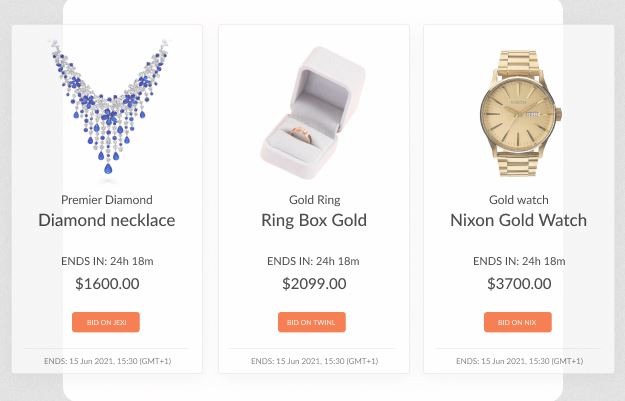Click the Premier Diamond category label
625x401 pixels.
point(107,200)
